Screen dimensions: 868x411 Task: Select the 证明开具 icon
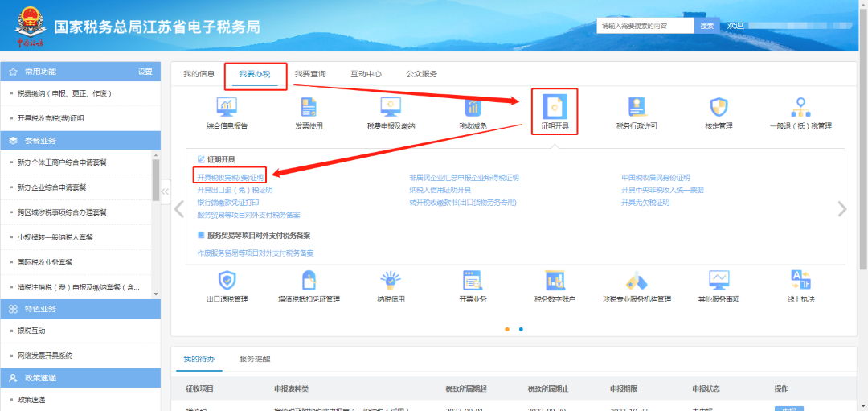point(555,107)
